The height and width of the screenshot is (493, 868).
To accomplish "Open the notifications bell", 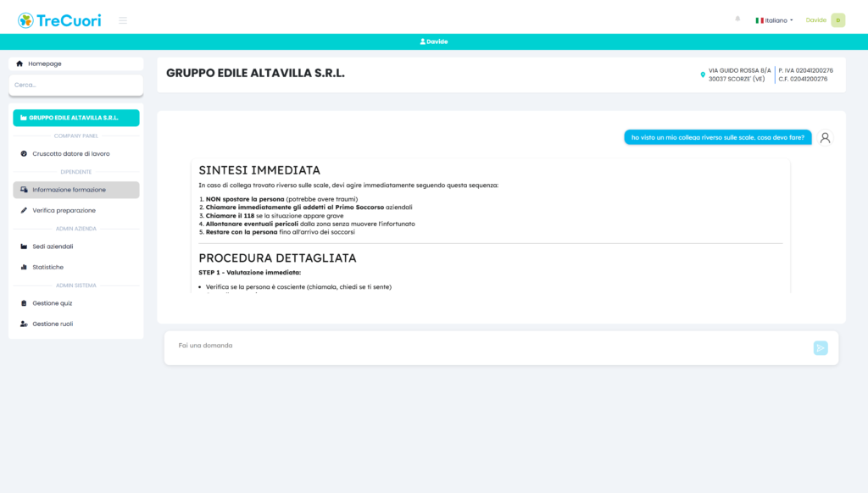I will (x=737, y=19).
